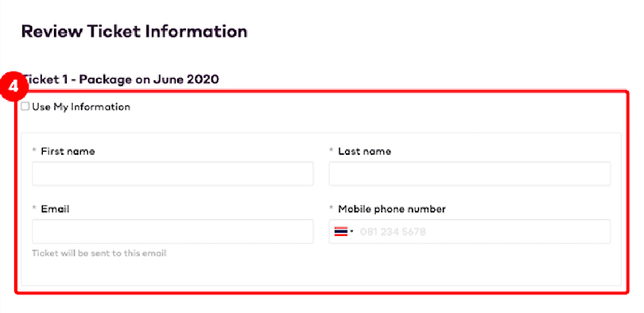Click the "Use My Information" label text
This screenshot has height=313, width=644.
click(81, 107)
